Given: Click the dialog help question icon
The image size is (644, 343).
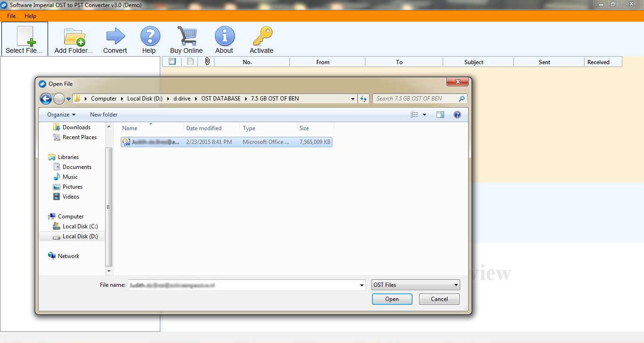Looking at the screenshot, I should [457, 115].
